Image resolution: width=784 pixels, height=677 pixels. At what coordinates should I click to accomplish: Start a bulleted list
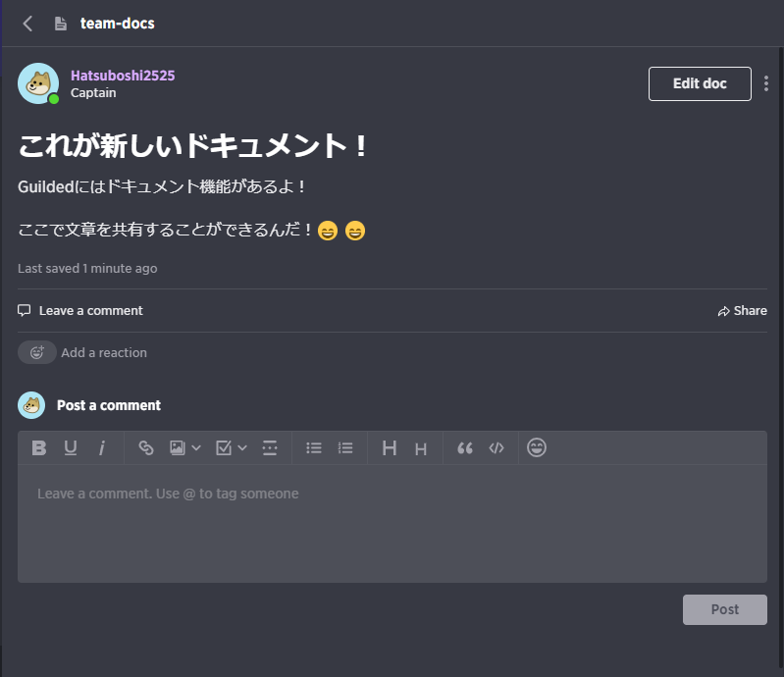(x=314, y=448)
